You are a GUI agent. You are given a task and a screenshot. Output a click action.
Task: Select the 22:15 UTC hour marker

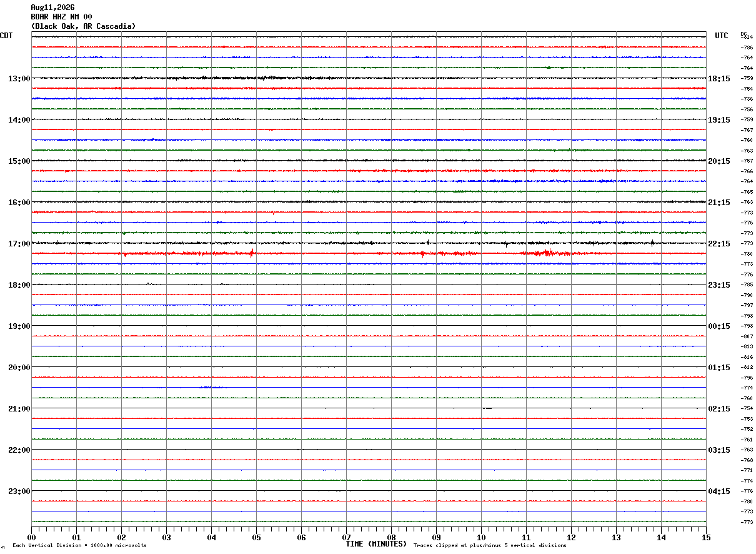(x=719, y=244)
